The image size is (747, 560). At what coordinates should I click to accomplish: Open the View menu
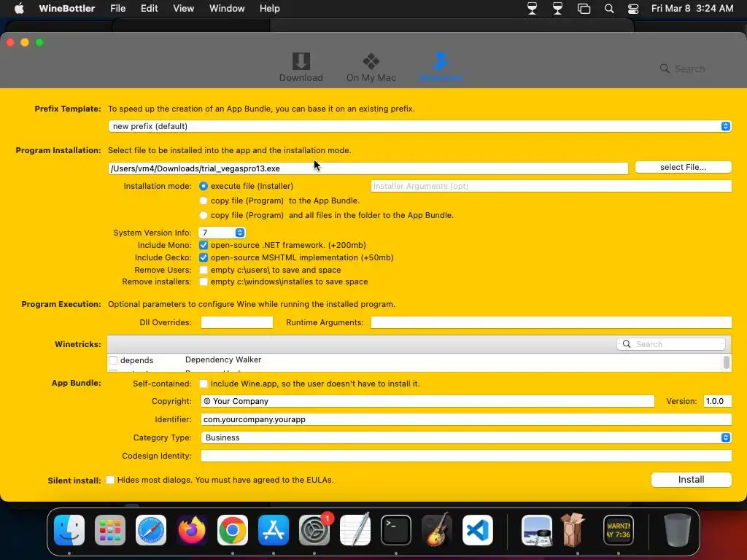[183, 8]
